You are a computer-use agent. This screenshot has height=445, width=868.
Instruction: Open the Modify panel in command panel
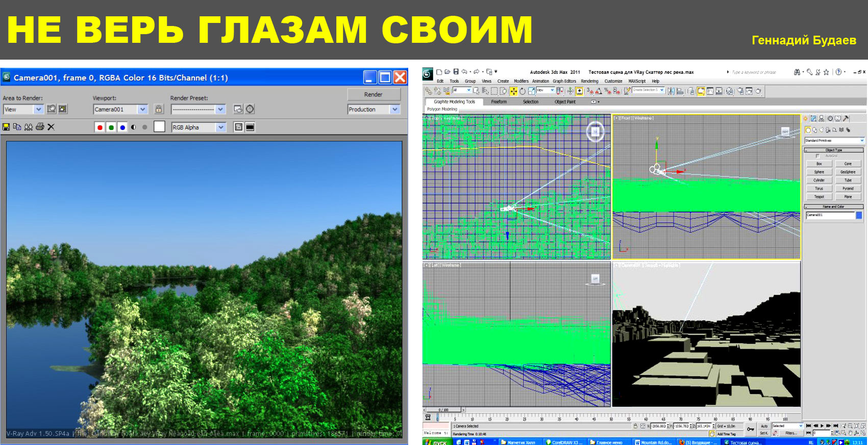813,118
